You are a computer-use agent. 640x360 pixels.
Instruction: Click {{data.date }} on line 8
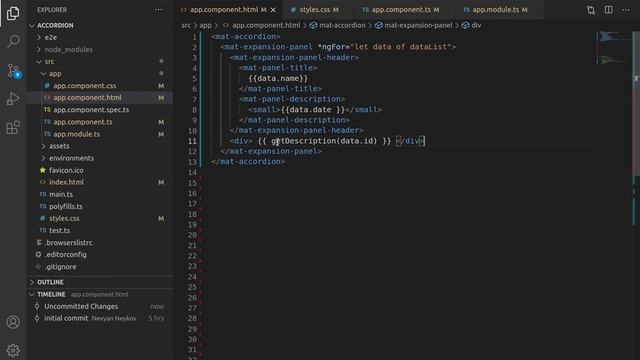313,110
